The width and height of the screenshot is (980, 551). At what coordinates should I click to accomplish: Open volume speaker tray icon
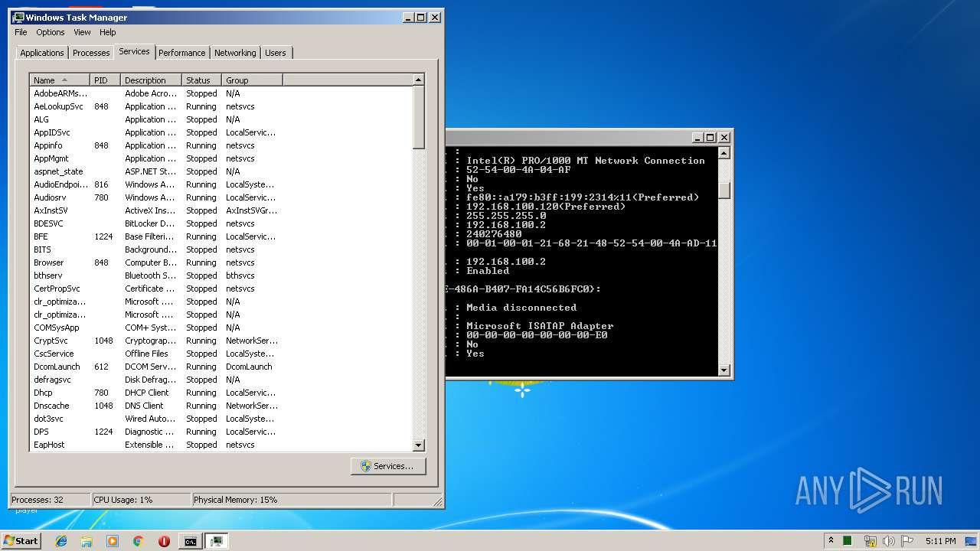[889, 541]
